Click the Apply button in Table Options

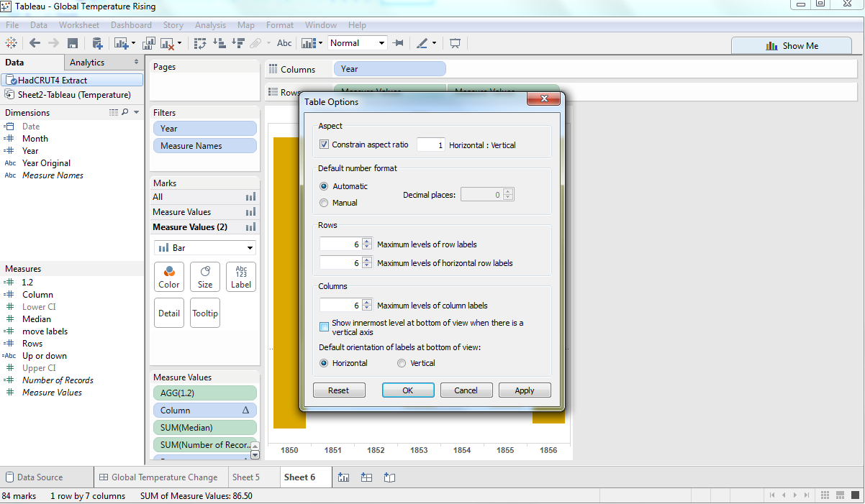[x=525, y=390]
